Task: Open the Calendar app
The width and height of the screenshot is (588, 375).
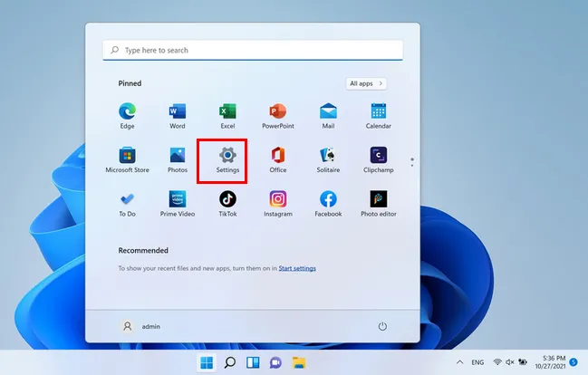Action: [379, 116]
